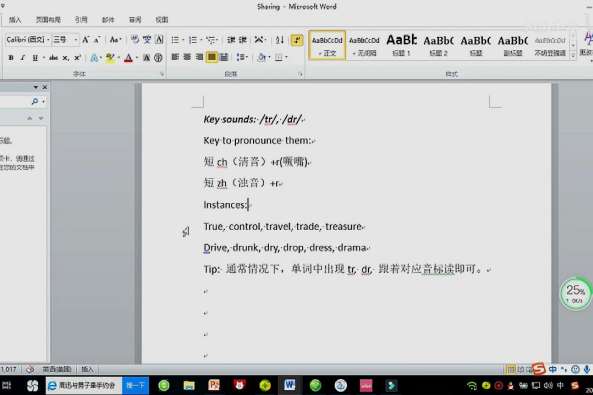Open the Word icon in taskbar
Viewport: 593px width, 395px height.
290,385
